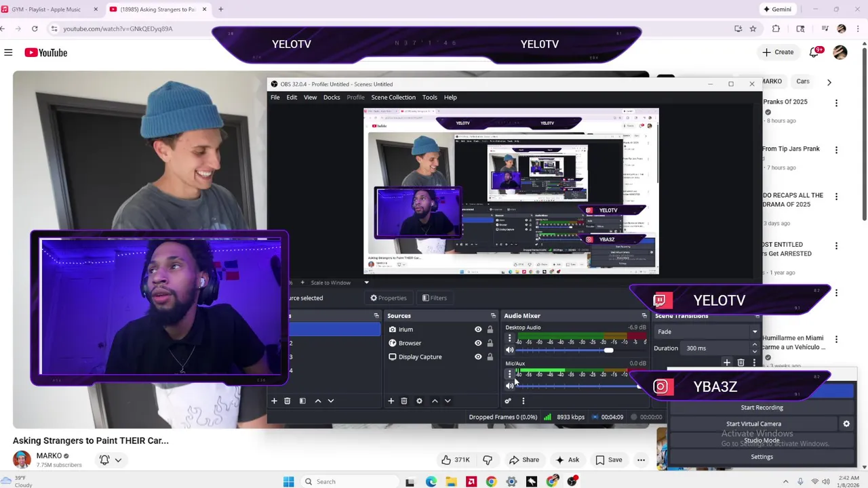Open the YouTube hamburger guide menu
This screenshot has height=488, width=868.
(x=8, y=52)
